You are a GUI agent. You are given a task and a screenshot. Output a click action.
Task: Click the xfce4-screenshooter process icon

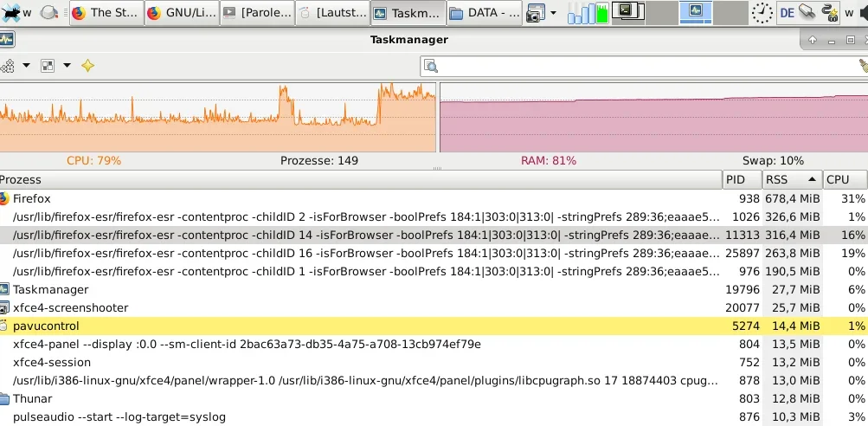[4, 307]
